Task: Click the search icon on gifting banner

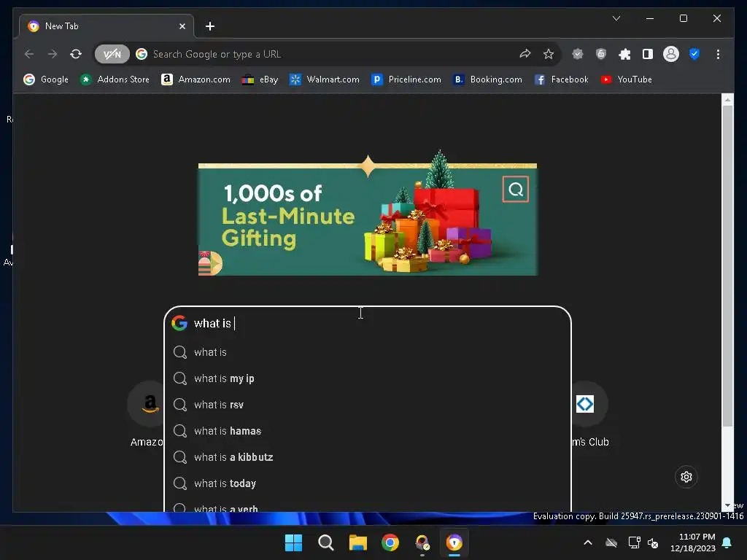Action: click(x=516, y=190)
